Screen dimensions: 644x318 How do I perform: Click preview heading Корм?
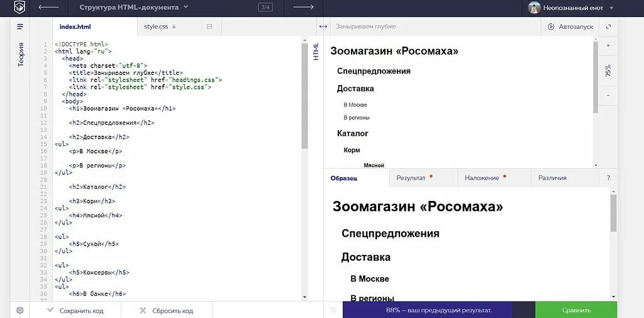coord(352,150)
